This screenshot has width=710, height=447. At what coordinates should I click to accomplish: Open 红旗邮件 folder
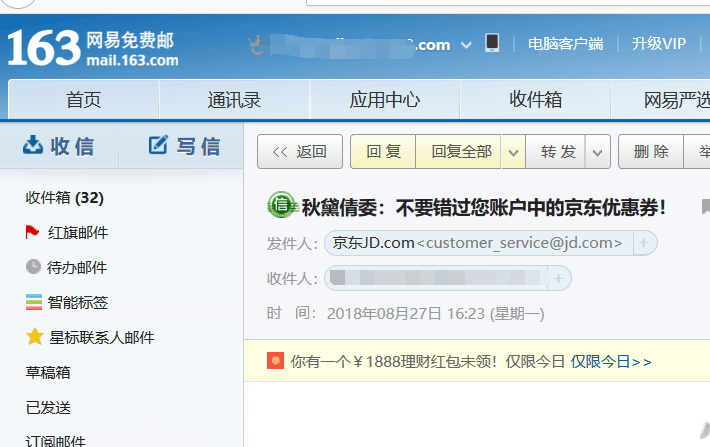pyautogui.click(x=78, y=232)
